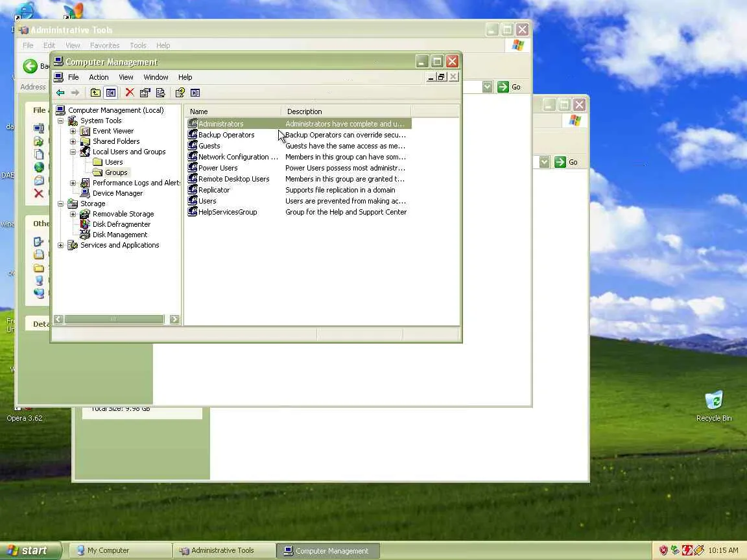
Task: Open the address dropdown in My Computer window
Action: click(544, 162)
